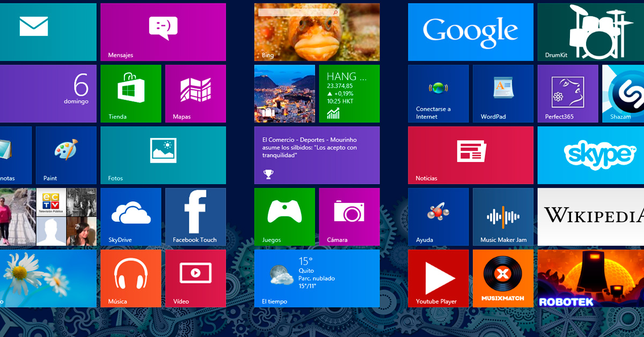Image resolution: width=644 pixels, height=337 pixels.
Task: Launch the Shazam tile
Action: tap(623, 93)
